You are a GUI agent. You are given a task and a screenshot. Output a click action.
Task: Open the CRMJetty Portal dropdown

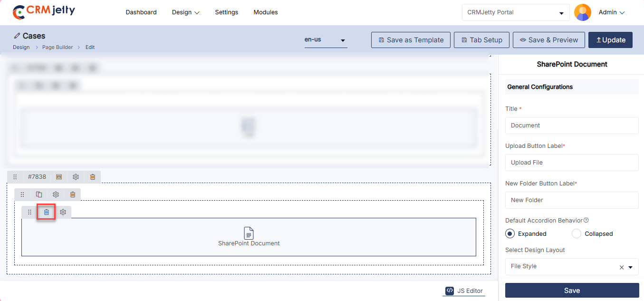click(x=516, y=12)
